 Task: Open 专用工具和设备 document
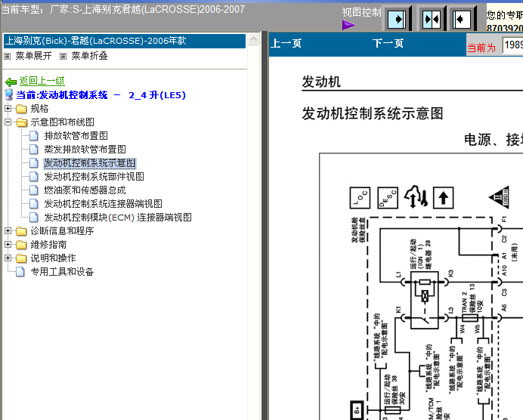[62, 272]
